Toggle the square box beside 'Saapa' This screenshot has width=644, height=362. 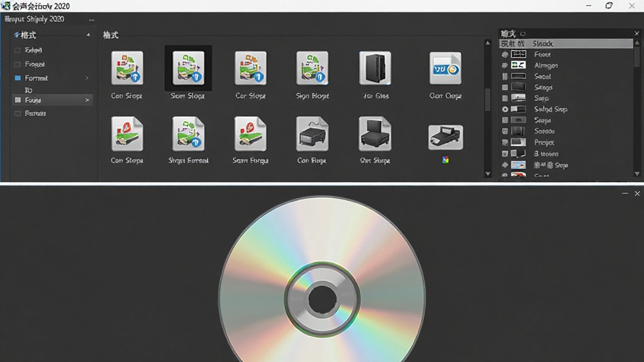[x=505, y=120]
